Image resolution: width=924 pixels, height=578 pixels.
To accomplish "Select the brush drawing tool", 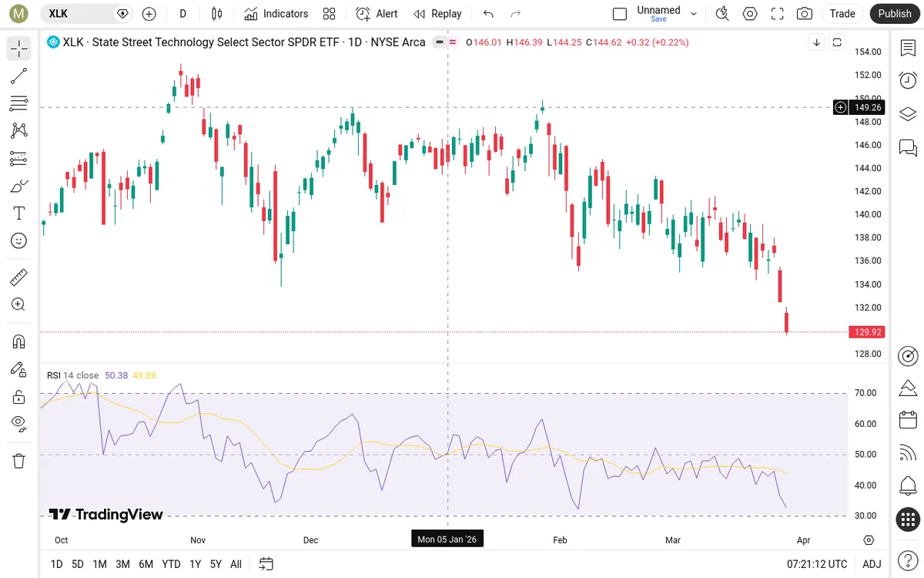I will click(19, 186).
